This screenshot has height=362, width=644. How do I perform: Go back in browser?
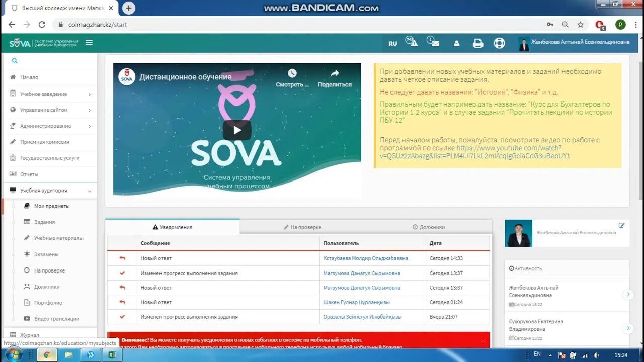point(12,25)
